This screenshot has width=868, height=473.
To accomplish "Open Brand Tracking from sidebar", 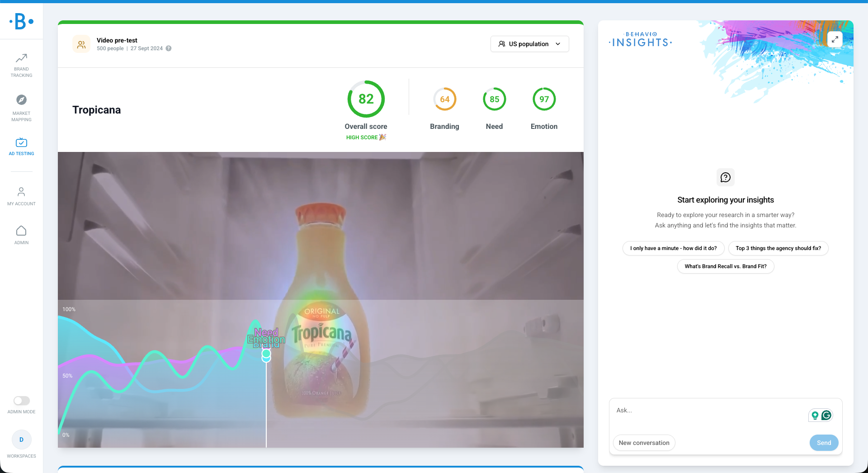I will click(21, 66).
